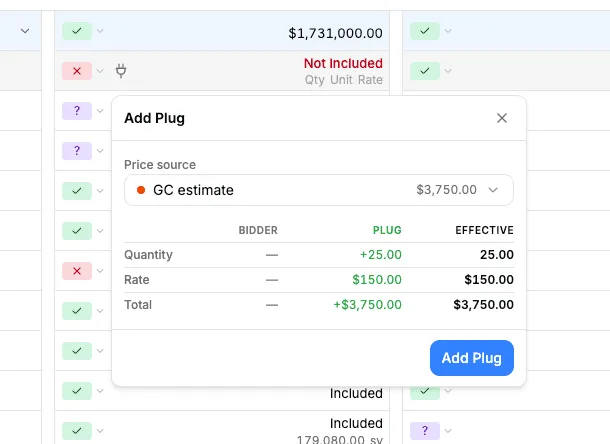Click the green check badge beside $1,731,000.00
610x444 pixels.
pos(77,31)
